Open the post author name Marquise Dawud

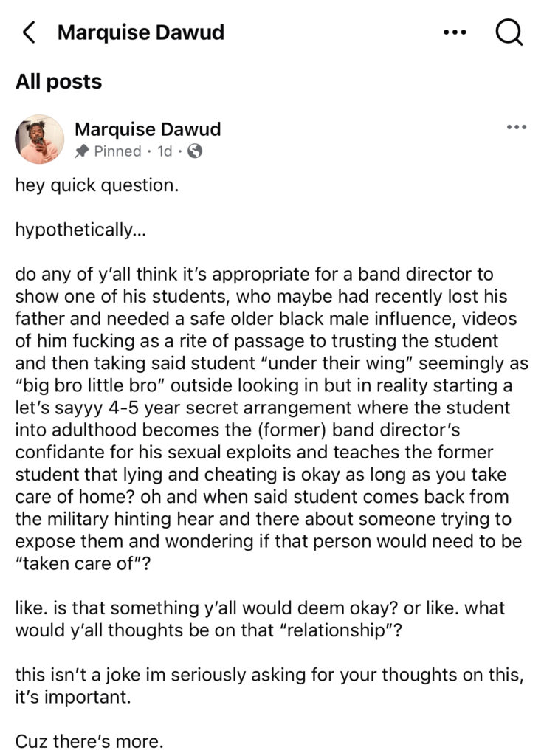148,129
